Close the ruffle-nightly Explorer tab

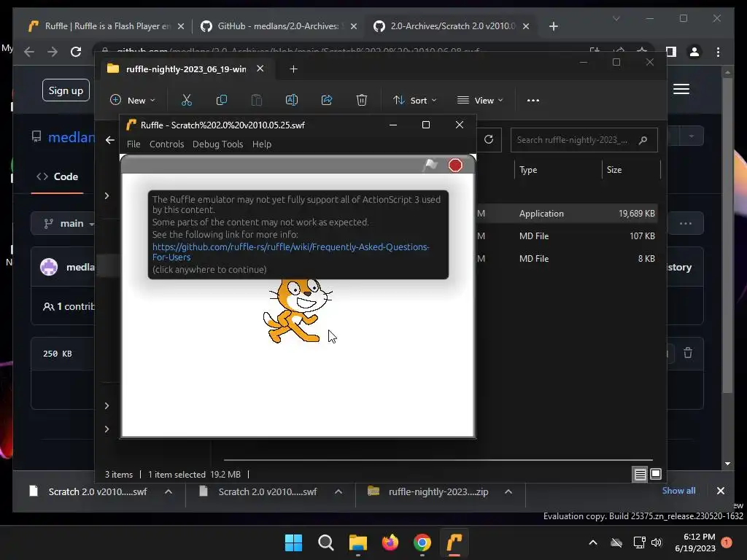click(260, 69)
